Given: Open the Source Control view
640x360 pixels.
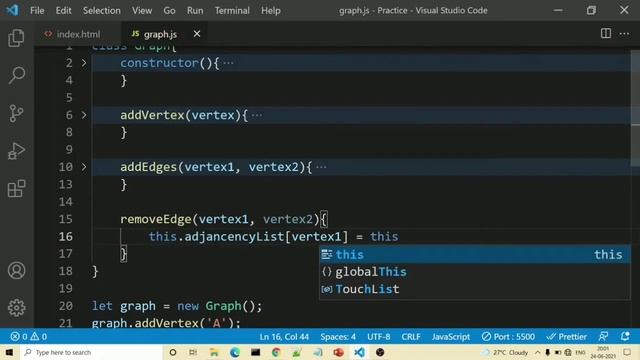Looking at the screenshot, I should [x=16, y=113].
